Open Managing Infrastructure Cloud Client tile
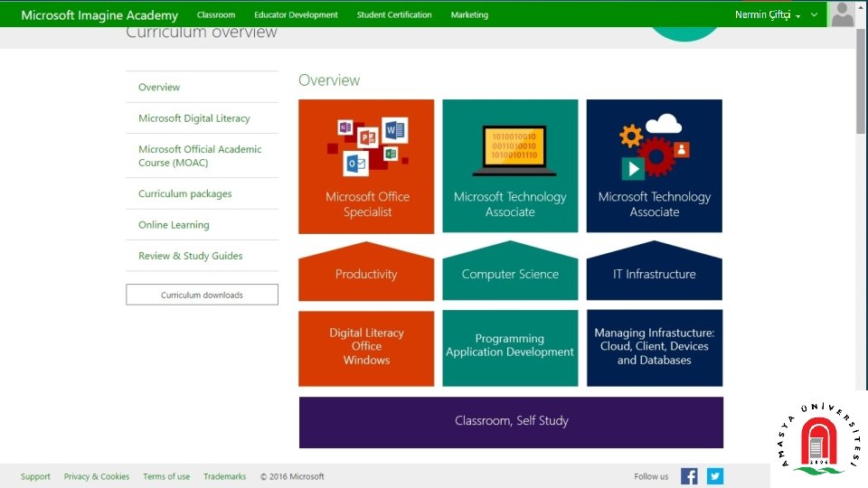Image resolution: width=868 pixels, height=488 pixels. click(x=655, y=347)
